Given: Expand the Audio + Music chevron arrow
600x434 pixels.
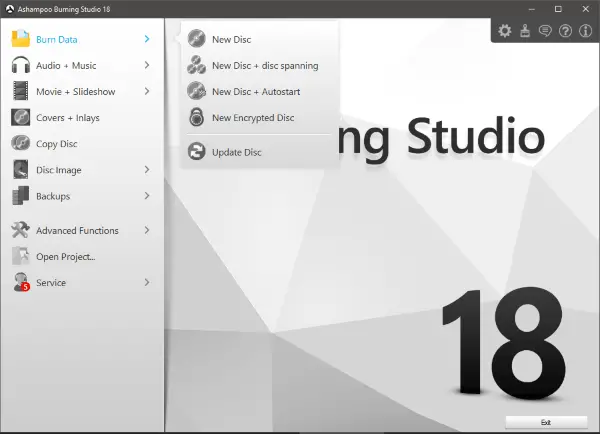Looking at the screenshot, I should click(147, 65).
